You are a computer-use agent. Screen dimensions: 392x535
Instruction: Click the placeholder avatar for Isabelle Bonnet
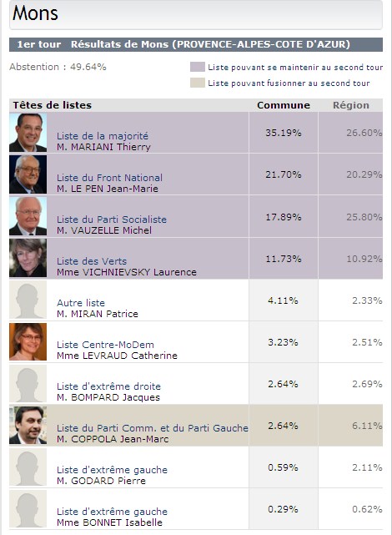pos(28,509)
